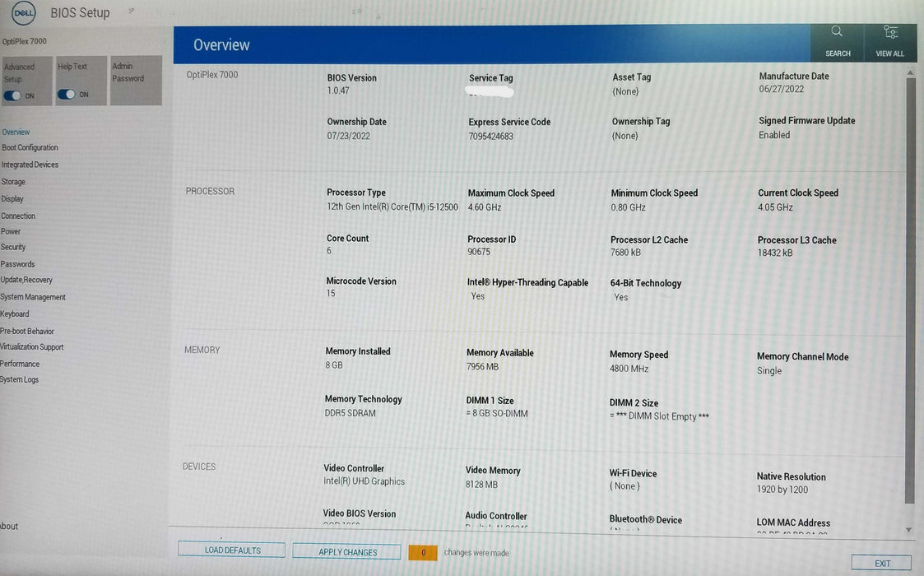Click the Manufacture Date 06/27/2022
Viewport: 924px width, 576px height.
pyautogui.click(x=782, y=89)
